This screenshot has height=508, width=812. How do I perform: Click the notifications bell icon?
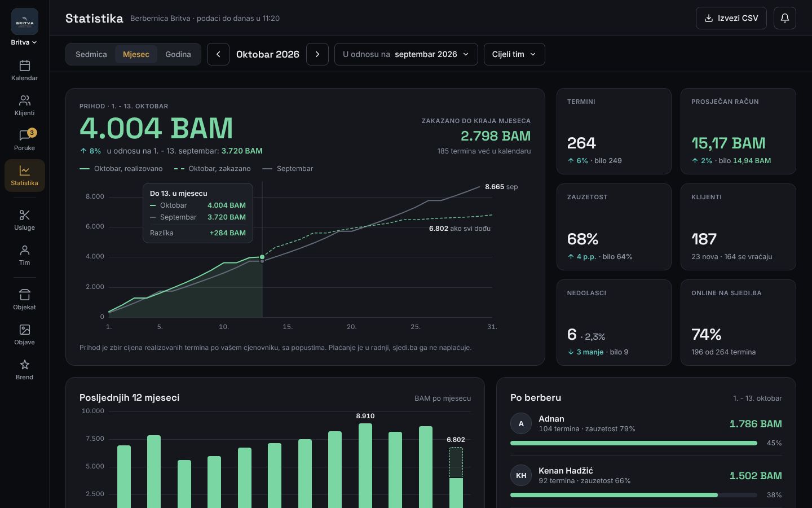pyautogui.click(x=784, y=18)
